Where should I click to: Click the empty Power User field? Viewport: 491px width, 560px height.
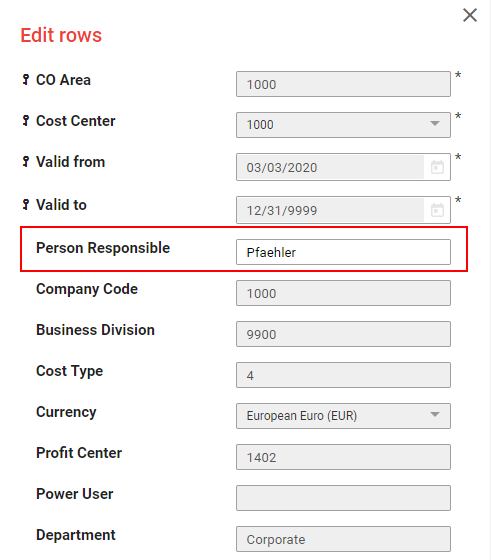pyautogui.click(x=343, y=498)
